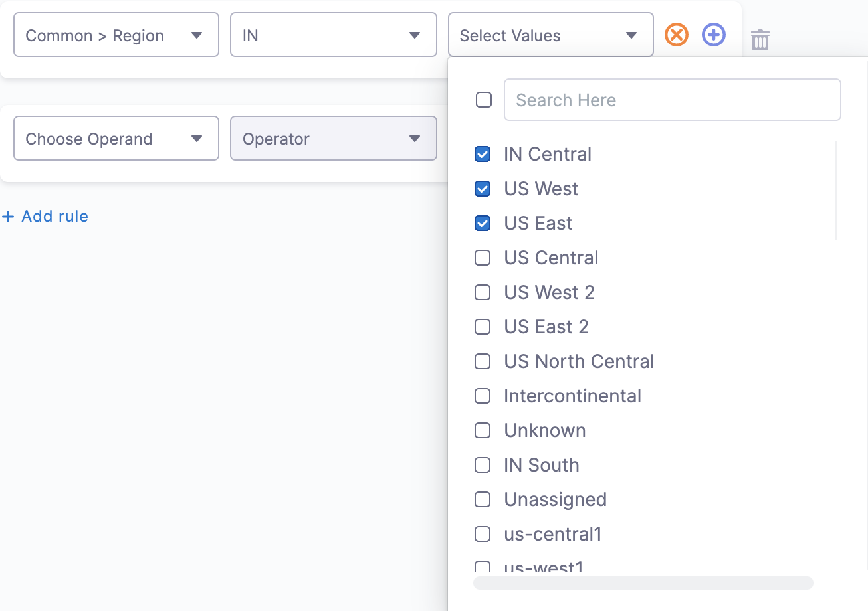Open the Choose Operand dropdown
The width and height of the screenshot is (868, 611).
pos(116,138)
